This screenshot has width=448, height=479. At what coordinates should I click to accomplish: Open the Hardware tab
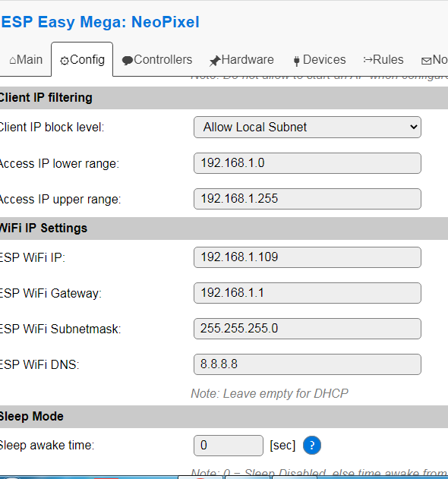click(241, 59)
